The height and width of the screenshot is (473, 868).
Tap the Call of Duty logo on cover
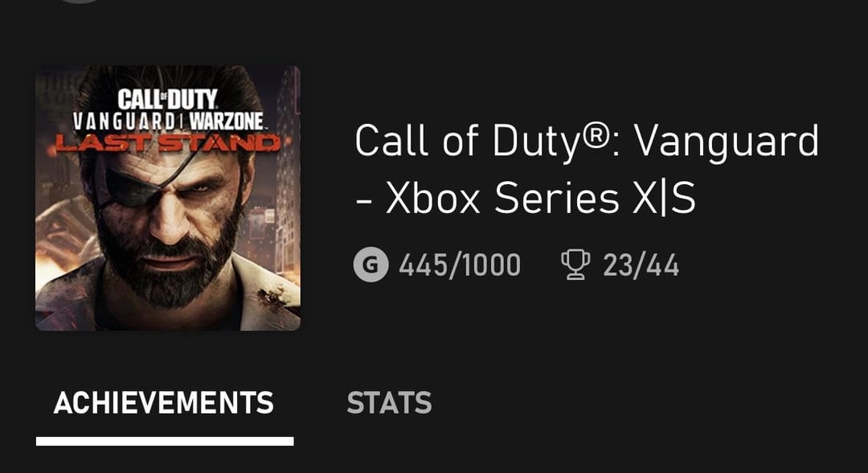pyautogui.click(x=167, y=100)
